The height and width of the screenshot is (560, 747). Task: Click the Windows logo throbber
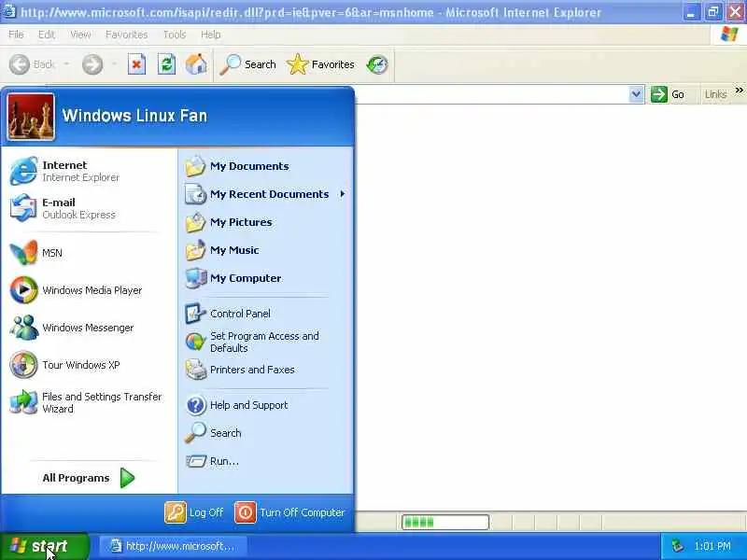pos(729,35)
